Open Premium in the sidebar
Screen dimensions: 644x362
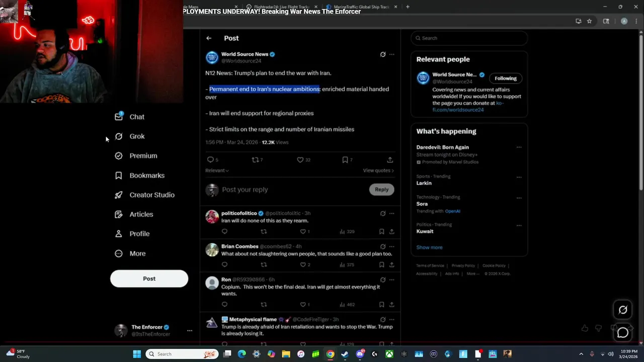[x=136, y=156]
